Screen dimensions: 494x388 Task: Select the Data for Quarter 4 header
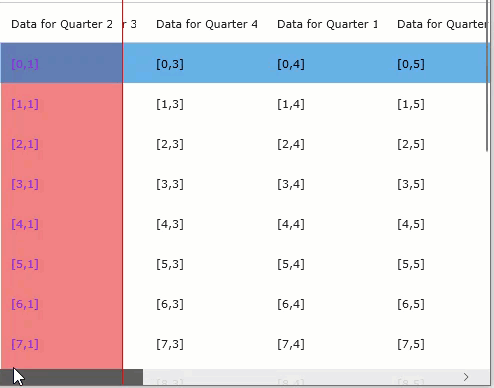(207, 24)
